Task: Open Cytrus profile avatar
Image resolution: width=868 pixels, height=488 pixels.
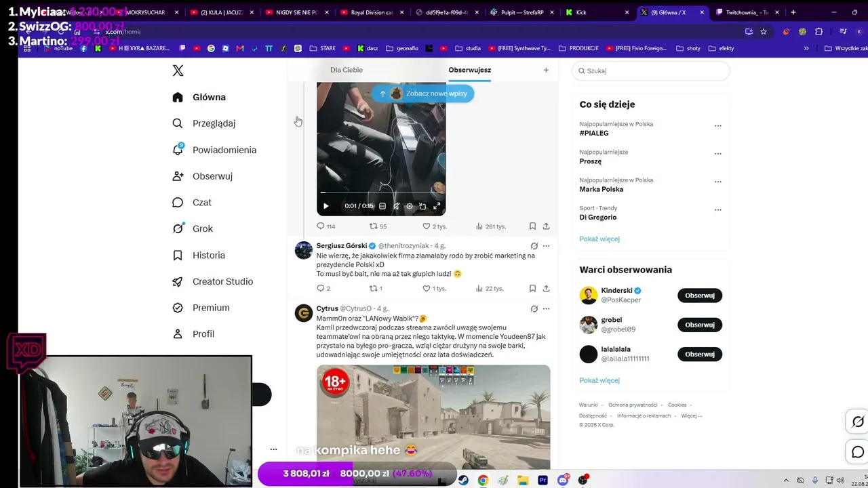Action: 304,313
